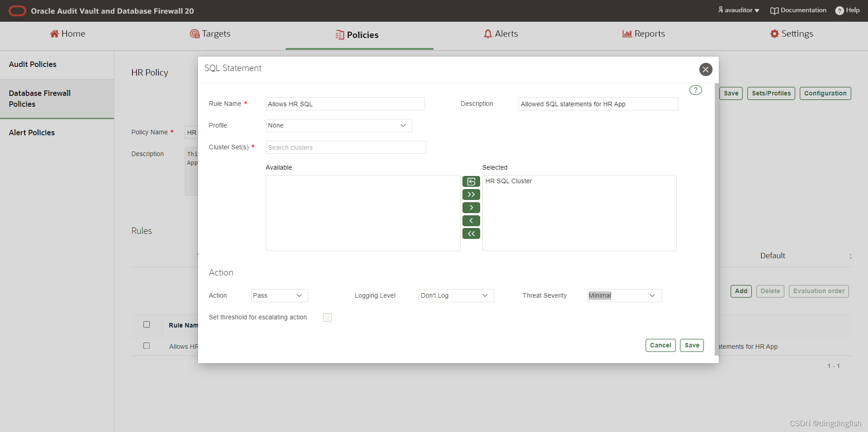Click the dialog's vertical scrollbar
Image resolution: width=868 pixels, height=432 pixels.
point(717,219)
